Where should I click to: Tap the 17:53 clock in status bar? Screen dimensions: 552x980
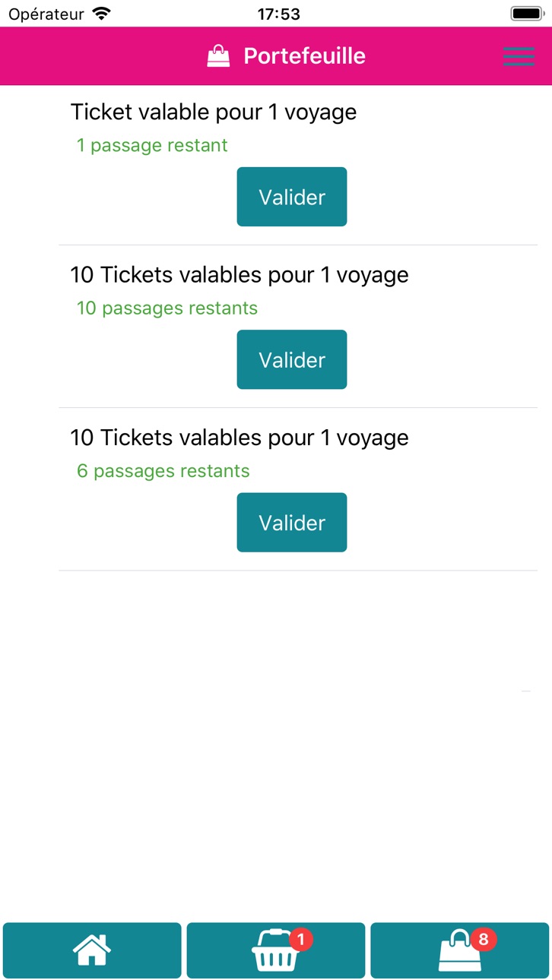click(278, 14)
